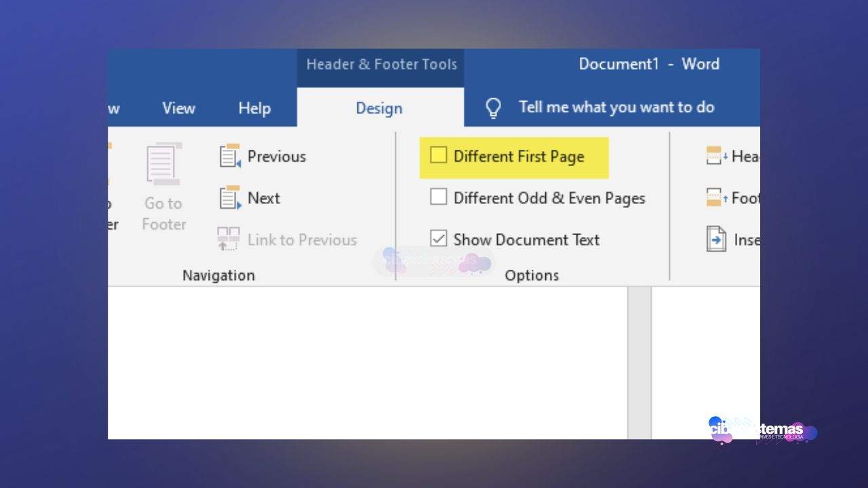Click the Tell me what you want to do box
Viewport: 868px width, 488px height.
616,107
